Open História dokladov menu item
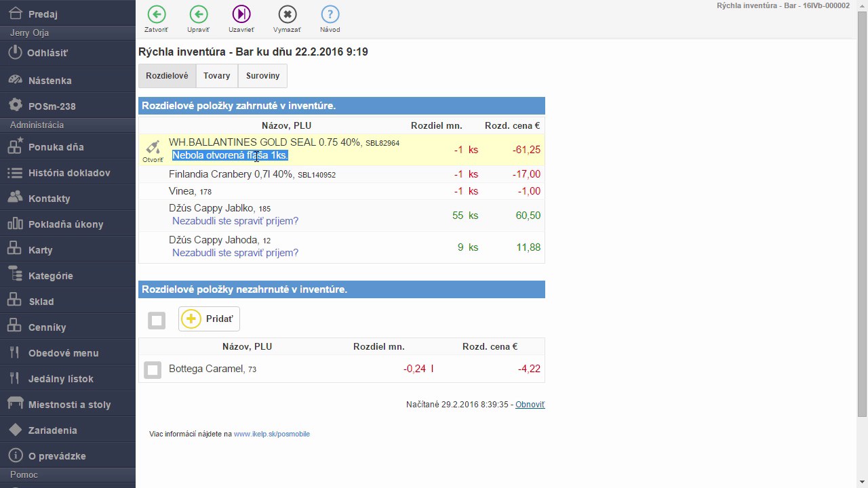 click(68, 173)
